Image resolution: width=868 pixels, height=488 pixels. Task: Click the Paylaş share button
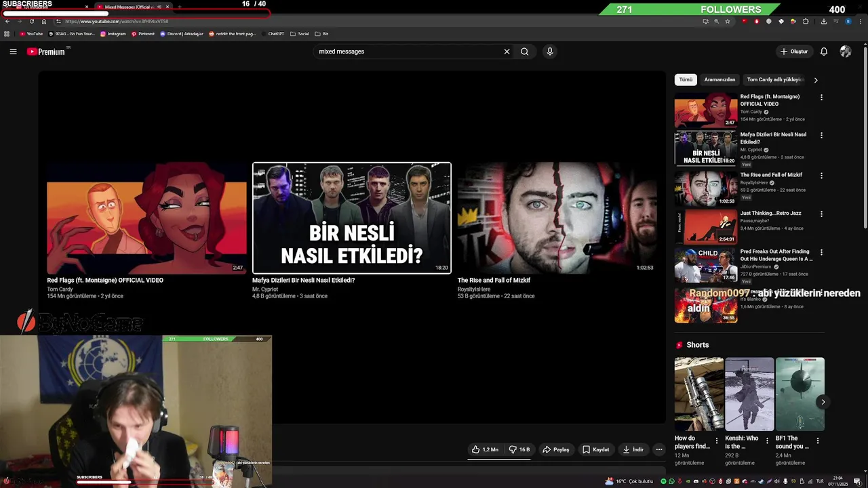[556, 449]
